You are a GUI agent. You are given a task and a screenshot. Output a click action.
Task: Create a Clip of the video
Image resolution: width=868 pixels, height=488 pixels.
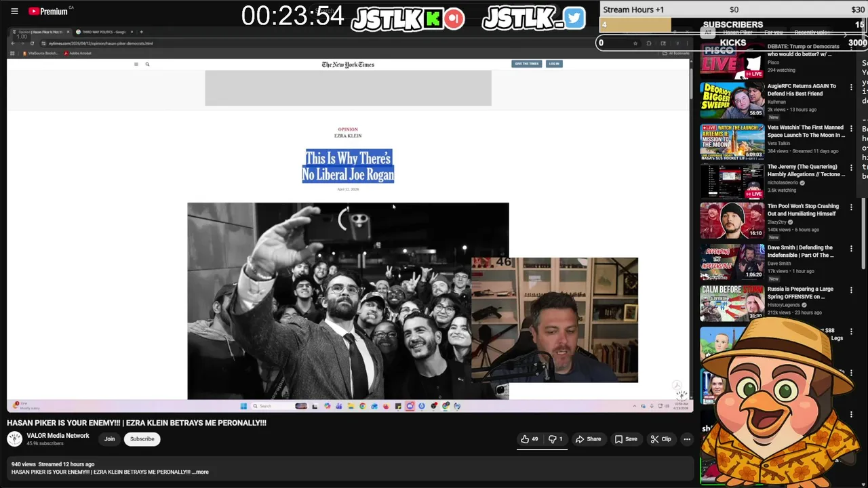660,439
